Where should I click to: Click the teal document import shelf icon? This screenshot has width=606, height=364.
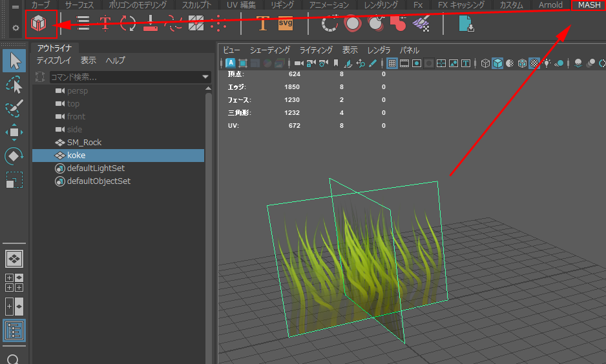pyautogui.click(x=466, y=23)
